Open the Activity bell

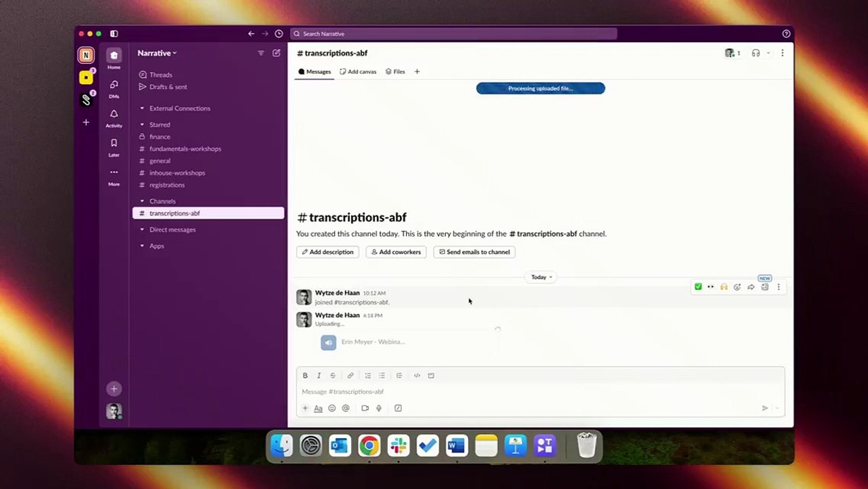(x=114, y=117)
